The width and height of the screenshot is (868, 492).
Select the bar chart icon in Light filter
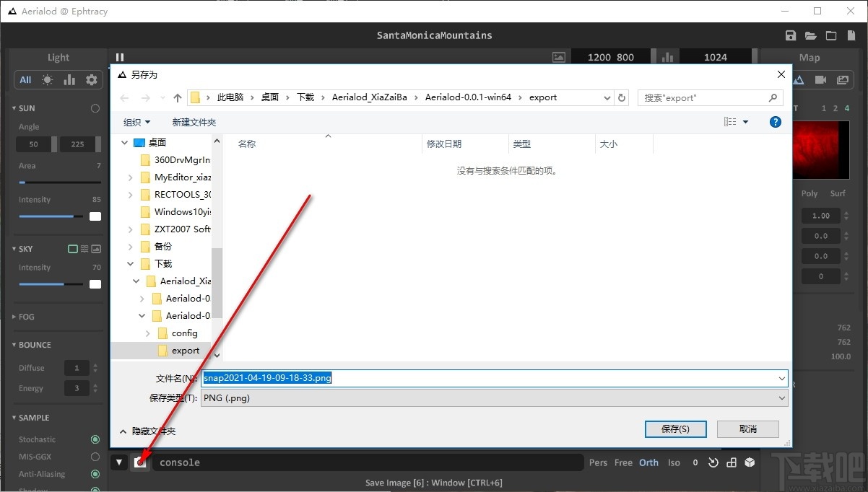click(x=69, y=80)
